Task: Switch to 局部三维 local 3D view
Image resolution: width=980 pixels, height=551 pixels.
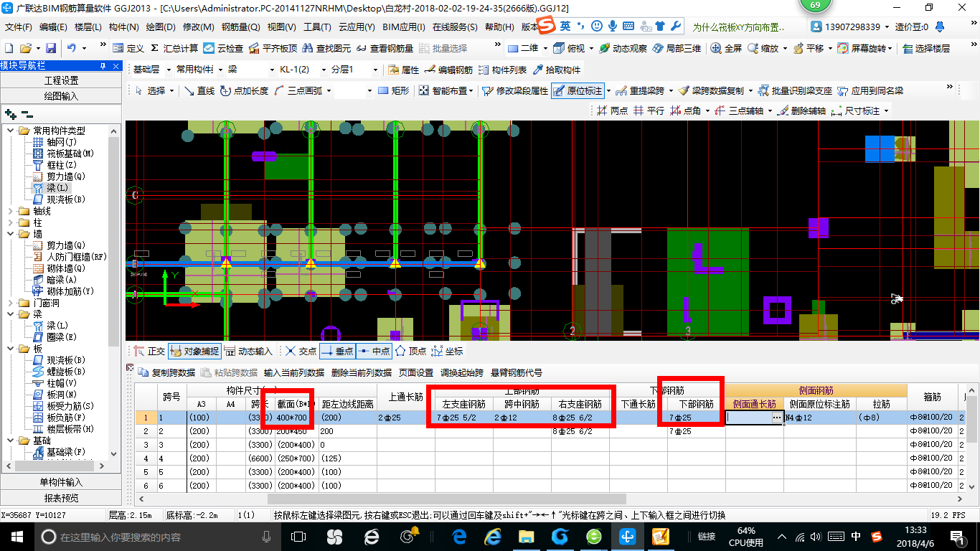Action: [x=677, y=48]
